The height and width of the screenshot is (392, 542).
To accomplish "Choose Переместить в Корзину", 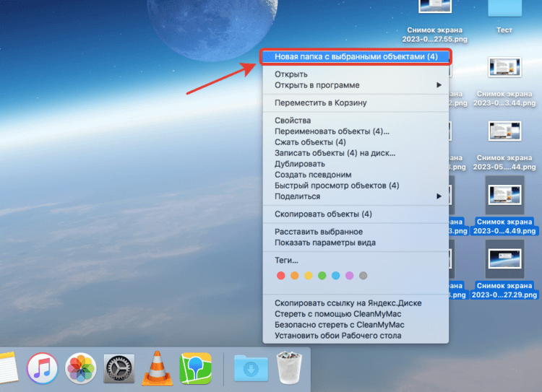I will (x=356, y=103).
